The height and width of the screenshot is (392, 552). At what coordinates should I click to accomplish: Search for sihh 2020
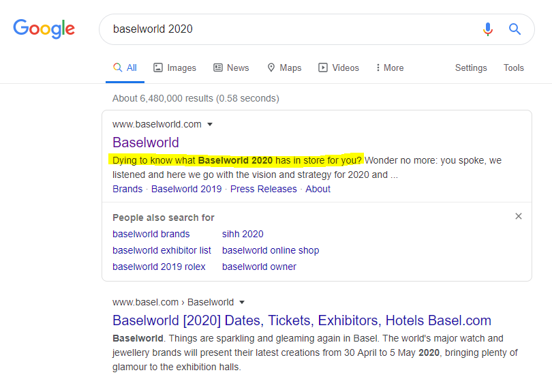(243, 235)
